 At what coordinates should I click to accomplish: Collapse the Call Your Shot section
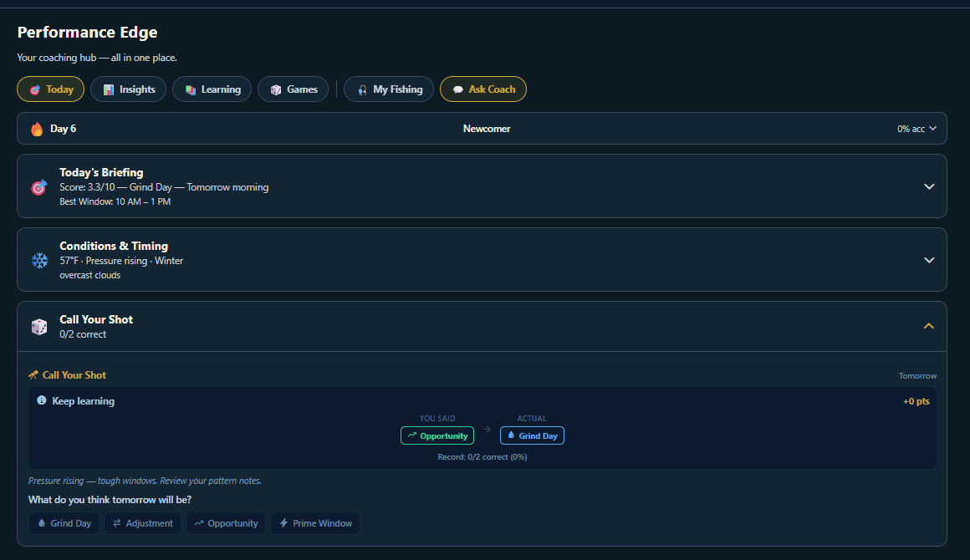coord(928,326)
